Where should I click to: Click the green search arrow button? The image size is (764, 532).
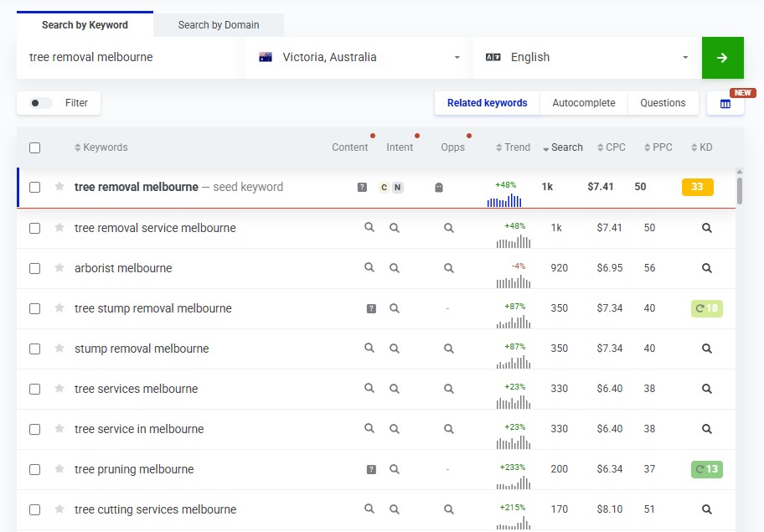(x=722, y=58)
